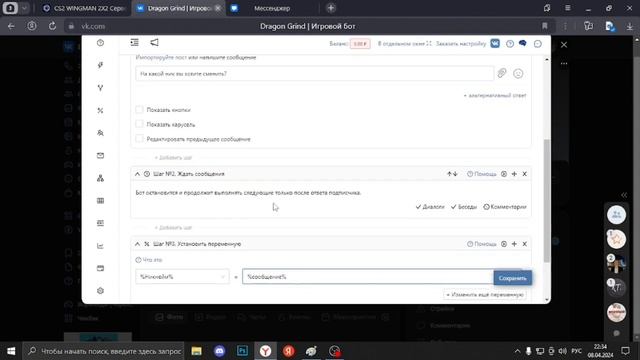Viewport: 640px width, 360px height.
Task: Click 'Изменить ещё переменную' button
Action: pyautogui.click(x=484, y=294)
